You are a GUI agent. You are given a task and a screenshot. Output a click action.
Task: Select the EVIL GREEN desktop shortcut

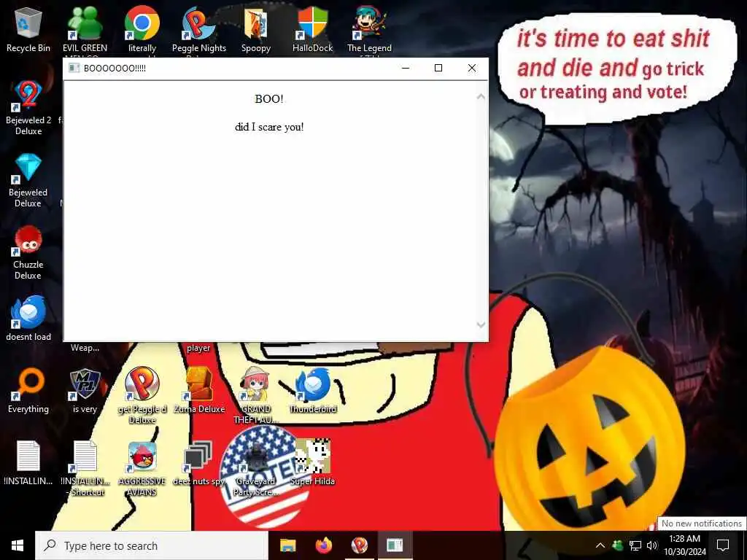pyautogui.click(x=85, y=29)
